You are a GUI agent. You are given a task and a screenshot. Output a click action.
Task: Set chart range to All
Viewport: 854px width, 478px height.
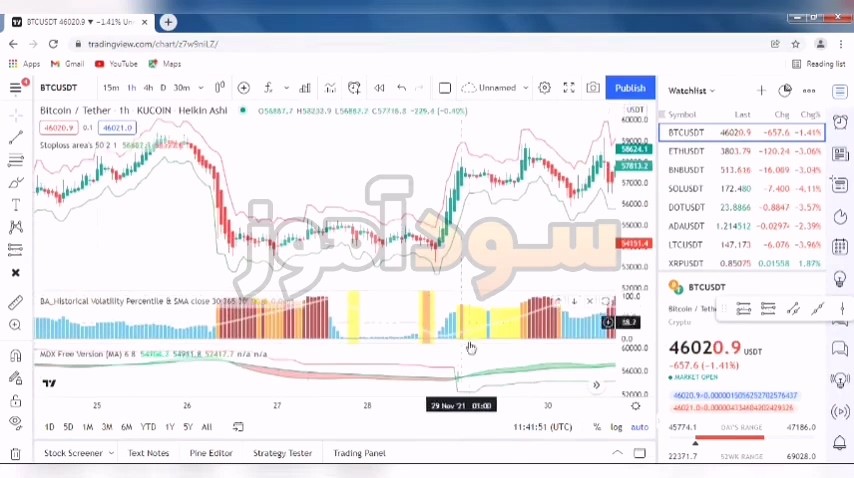pyautogui.click(x=207, y=427)
